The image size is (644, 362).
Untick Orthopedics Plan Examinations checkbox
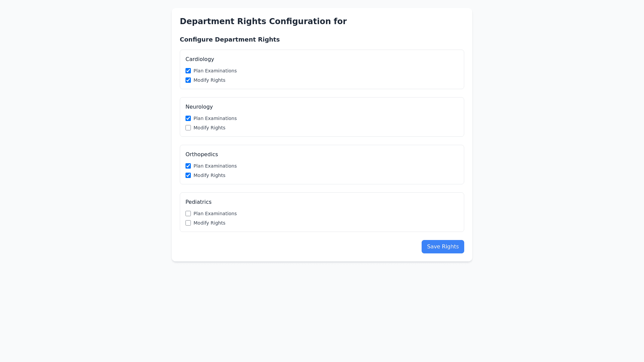(x=188, y=166)
